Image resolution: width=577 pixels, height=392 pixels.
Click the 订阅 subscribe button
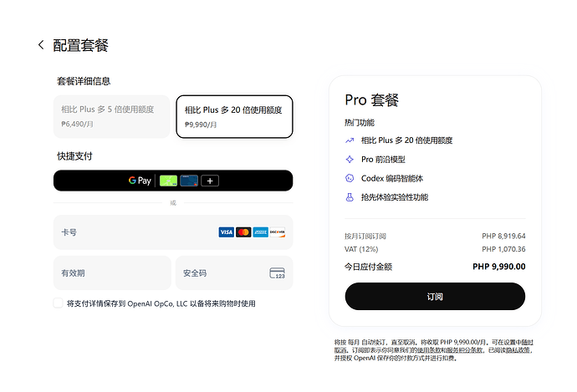pos(435,297)
